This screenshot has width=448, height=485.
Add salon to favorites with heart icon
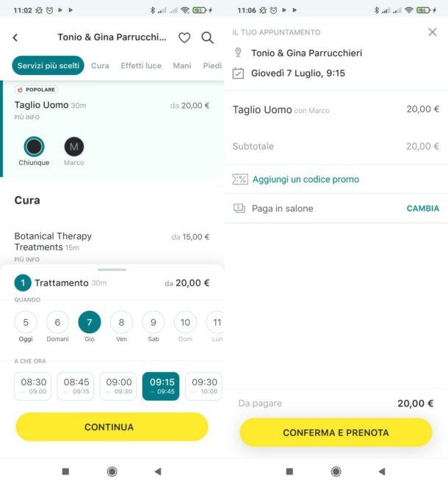(184, 37)
